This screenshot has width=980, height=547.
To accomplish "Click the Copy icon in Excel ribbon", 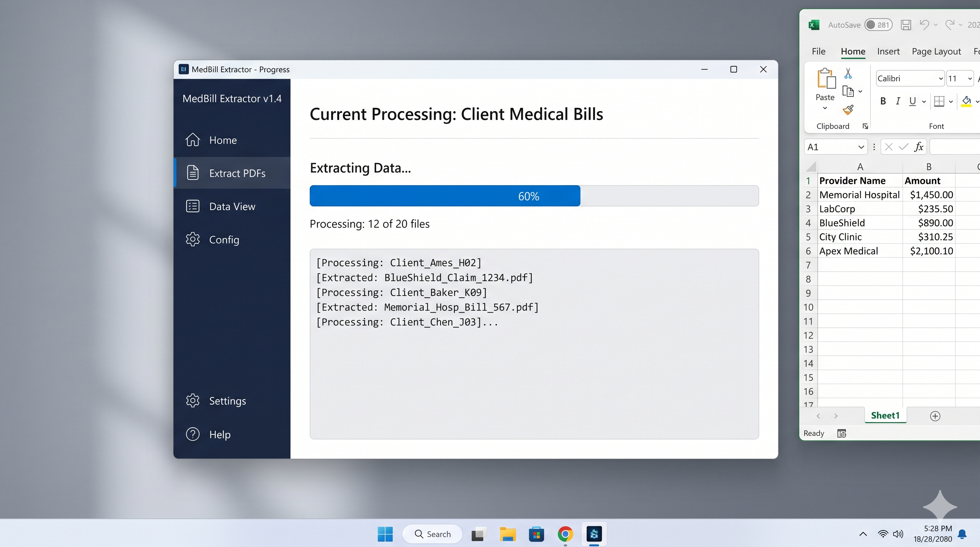I will pyautogui.click(x=848, y=91).
